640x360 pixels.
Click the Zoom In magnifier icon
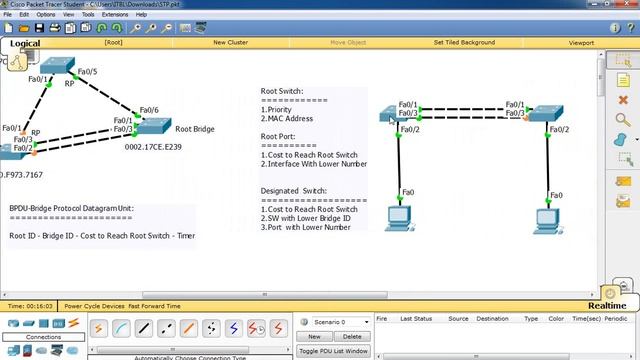tap(135, 28)
